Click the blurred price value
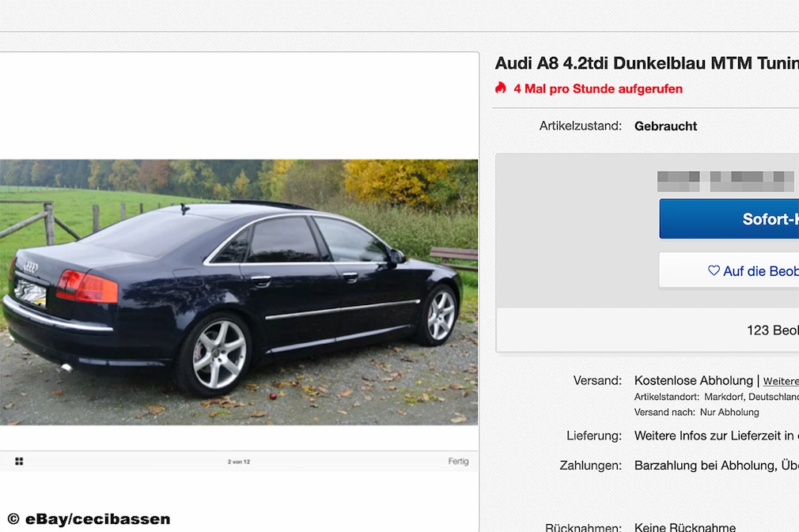799x532 pixels. (725, 181)
